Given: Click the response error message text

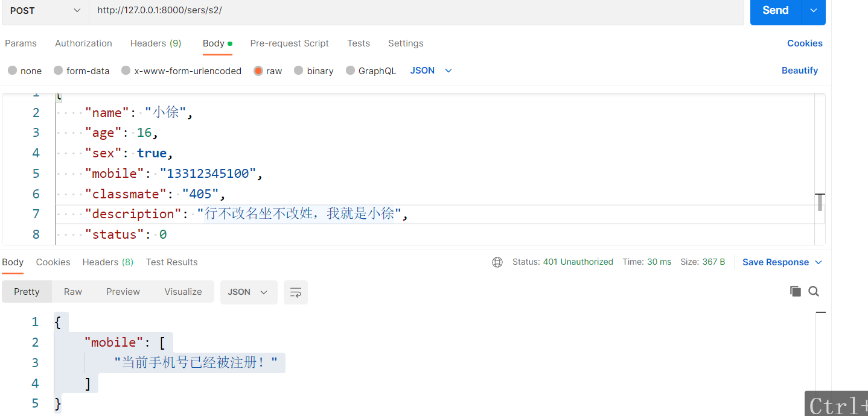Looking at the screenshot, I should click(x=196, y=363).
